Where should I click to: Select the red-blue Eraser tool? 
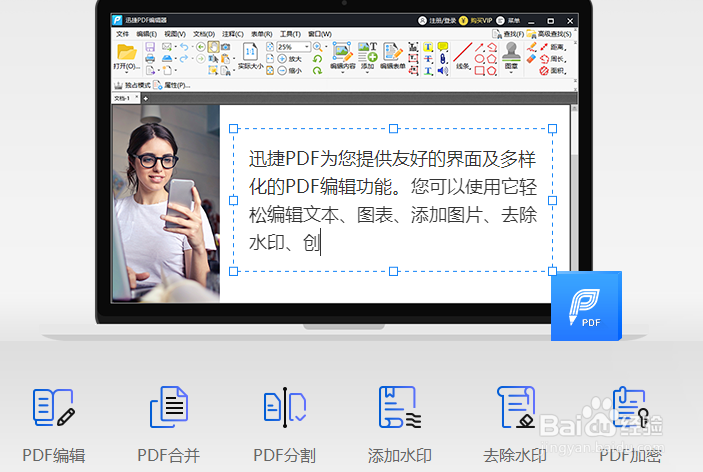531,59
